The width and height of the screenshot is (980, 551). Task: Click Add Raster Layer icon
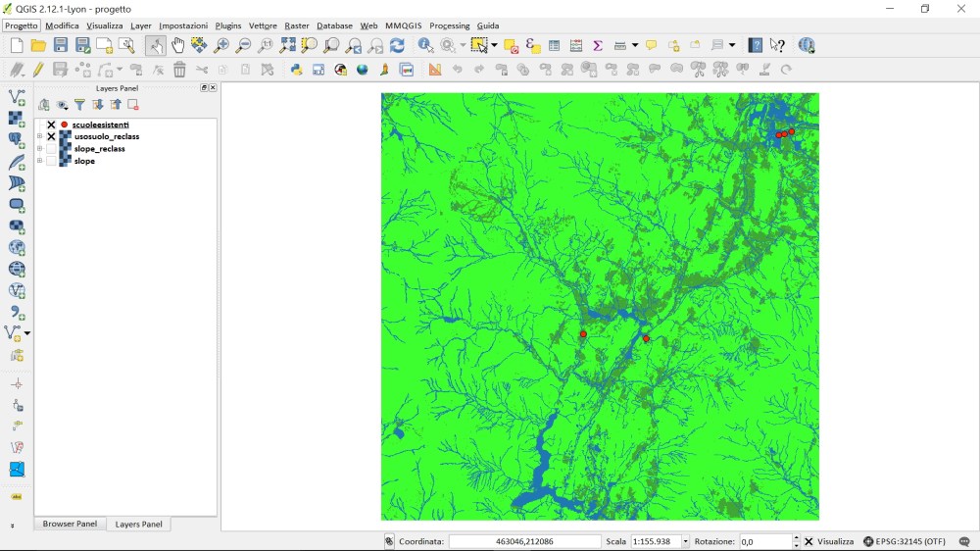click(17, 119)
